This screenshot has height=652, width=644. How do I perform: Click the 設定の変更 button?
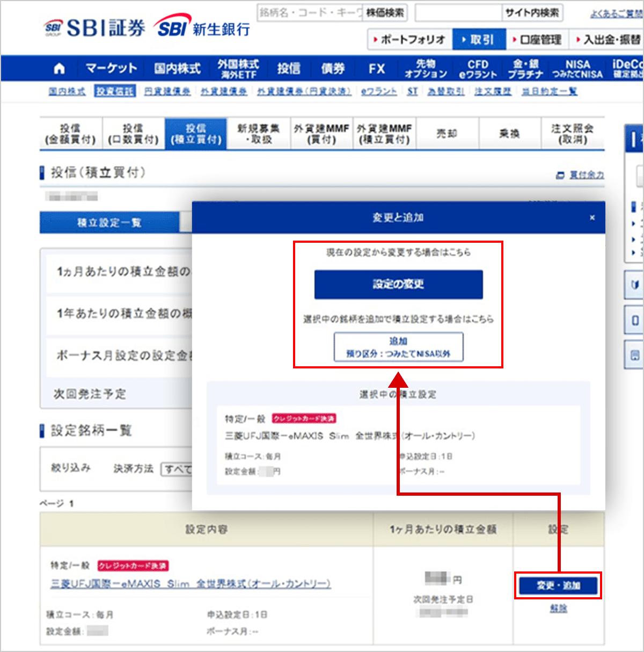(x=398, y=284)
